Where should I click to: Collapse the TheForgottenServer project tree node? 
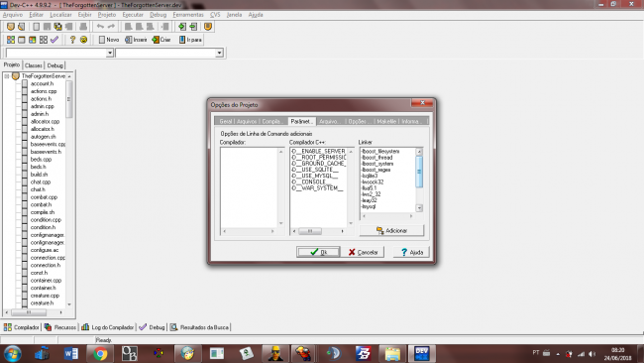(7, 76)
